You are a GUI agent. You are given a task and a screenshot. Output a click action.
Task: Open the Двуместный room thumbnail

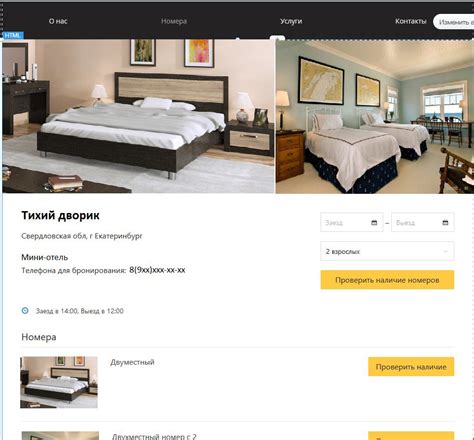pyautogui.click(x=59, y=382)
